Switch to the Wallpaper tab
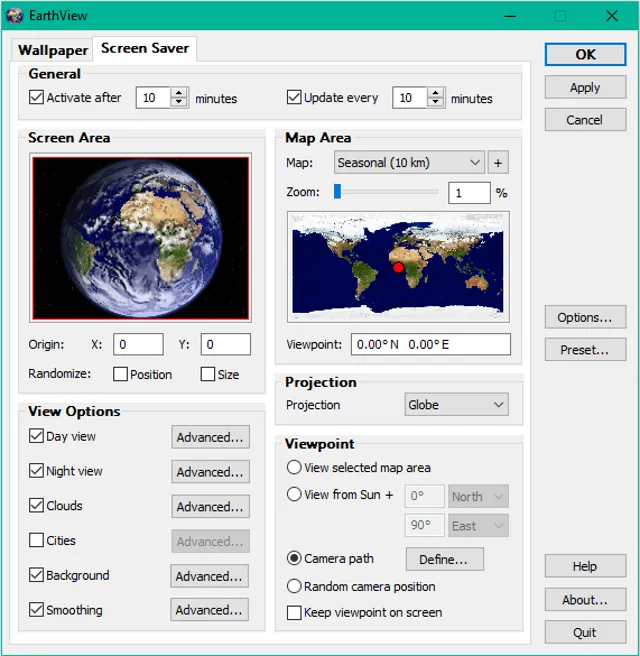 [53, 50]
